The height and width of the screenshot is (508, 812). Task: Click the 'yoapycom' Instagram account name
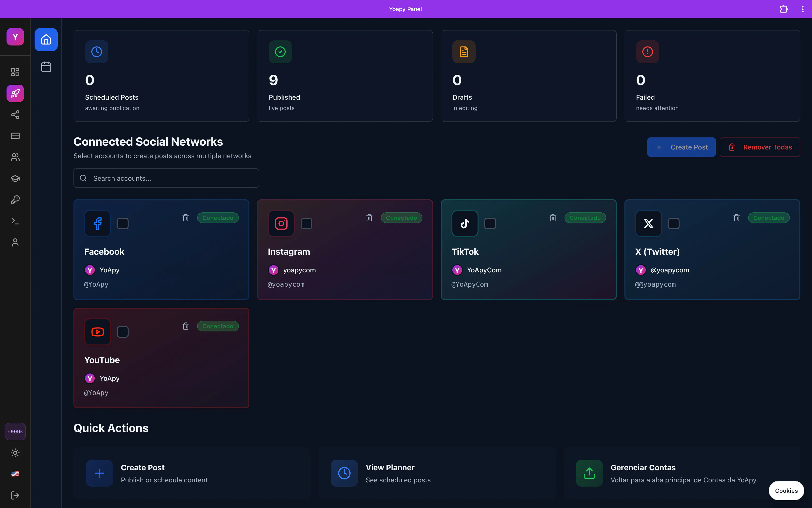tap(299, 270)
